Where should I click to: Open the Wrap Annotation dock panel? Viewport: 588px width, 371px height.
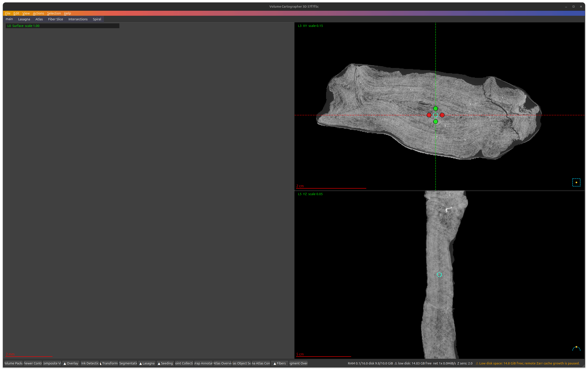(x=203, y=363)
